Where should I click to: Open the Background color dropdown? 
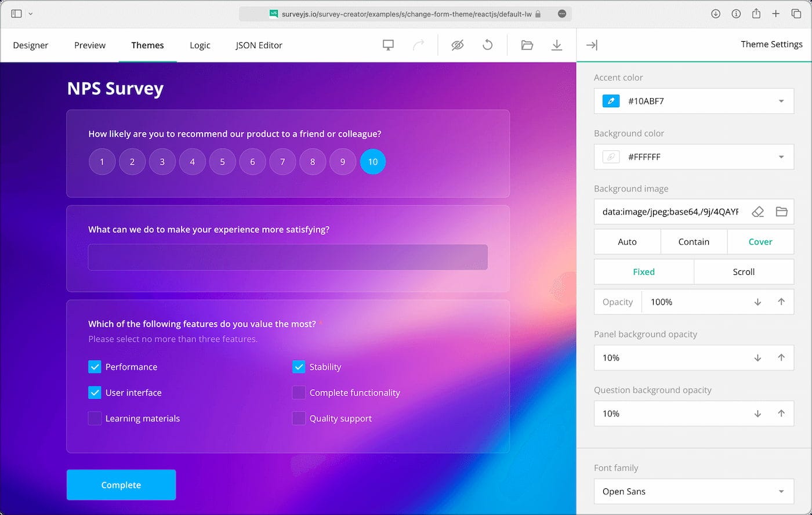pos(781,157)
